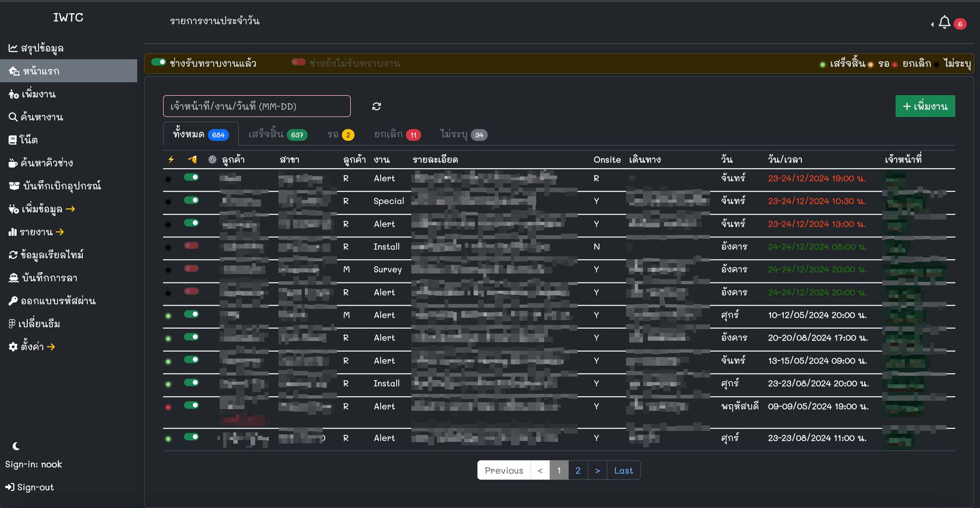980x508 pixels.
Task: Enable the switch in the Survey job row
Action: (x=191, y=269)
